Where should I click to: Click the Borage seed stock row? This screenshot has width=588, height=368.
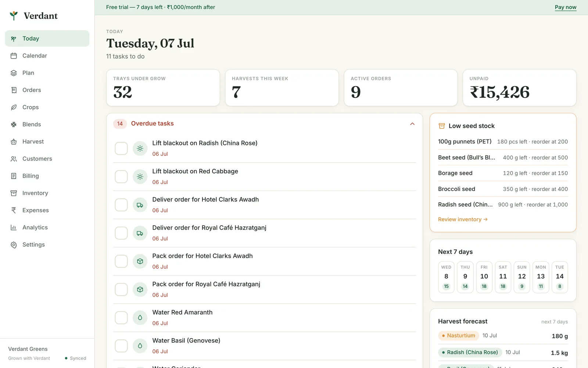pos(503,173)
